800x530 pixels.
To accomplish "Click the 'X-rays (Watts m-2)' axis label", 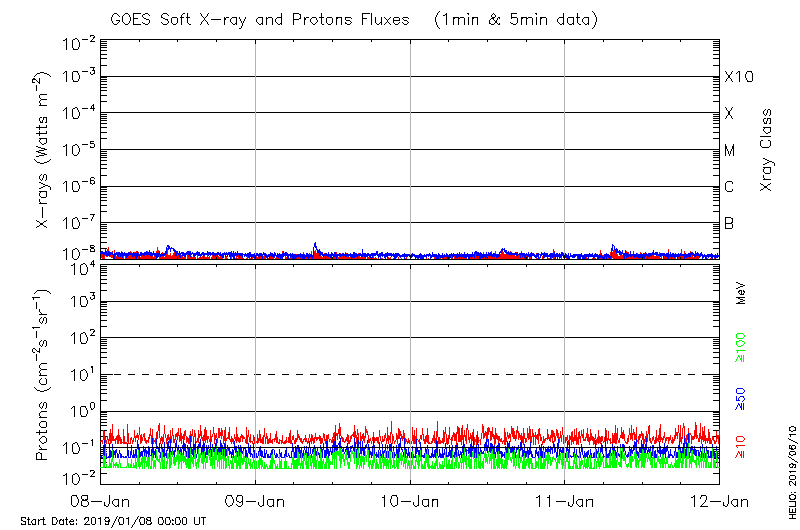I will pyautogui.click(x=44, y=150).
